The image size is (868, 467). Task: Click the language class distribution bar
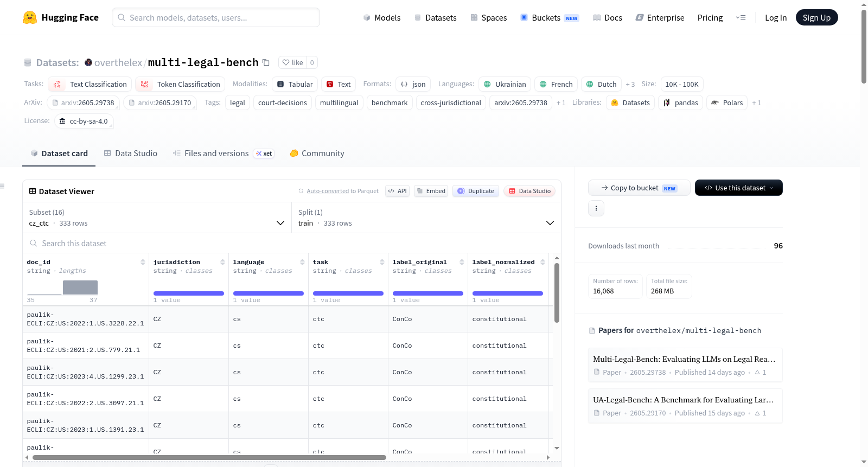[269, 293]
